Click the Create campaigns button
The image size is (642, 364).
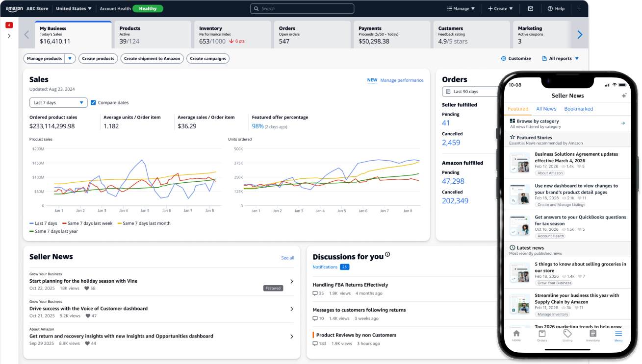coord(208,59)
